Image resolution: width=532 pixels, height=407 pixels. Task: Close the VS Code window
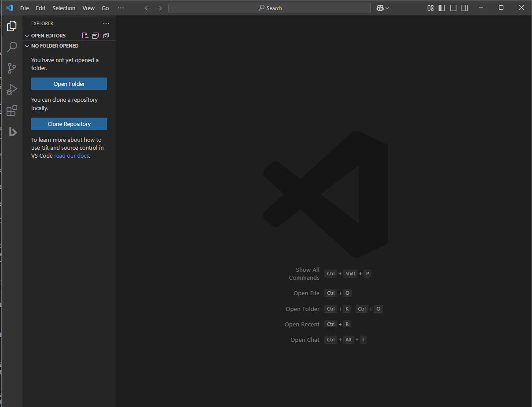521,8
